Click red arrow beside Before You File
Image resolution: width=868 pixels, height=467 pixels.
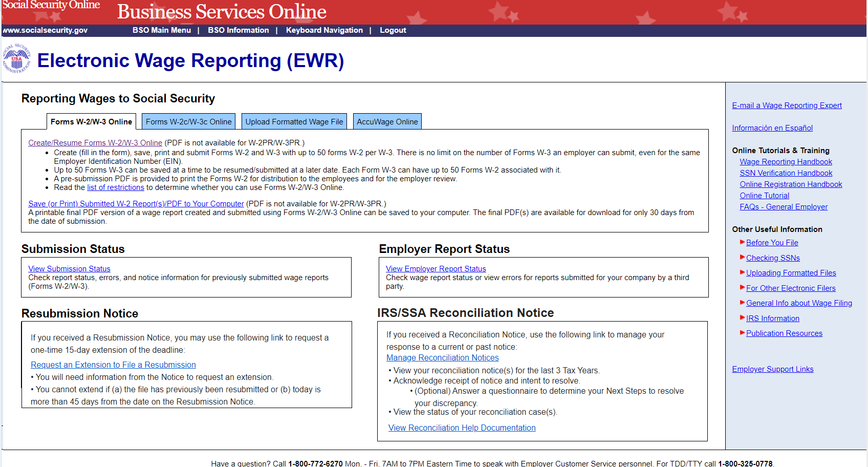(x=742, y=242)
